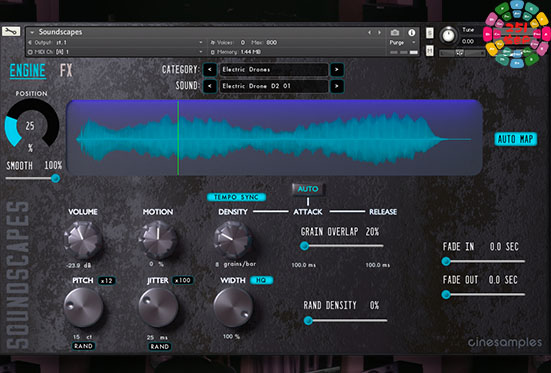551x373 pixels.
Task: Expand the Soundscapes instrument header arrow
Action: tap(32, 32)
